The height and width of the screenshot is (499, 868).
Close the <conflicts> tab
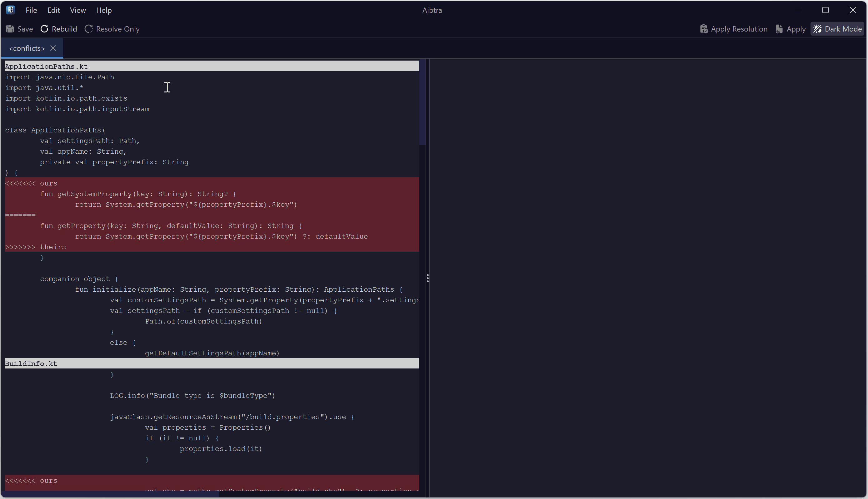tap(53, 48)
